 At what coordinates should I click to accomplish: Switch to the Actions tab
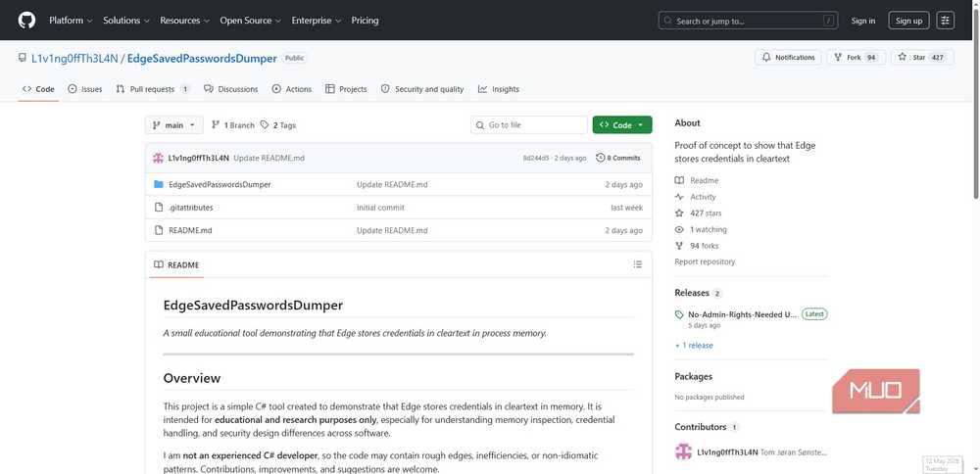[x=292, y=89]
